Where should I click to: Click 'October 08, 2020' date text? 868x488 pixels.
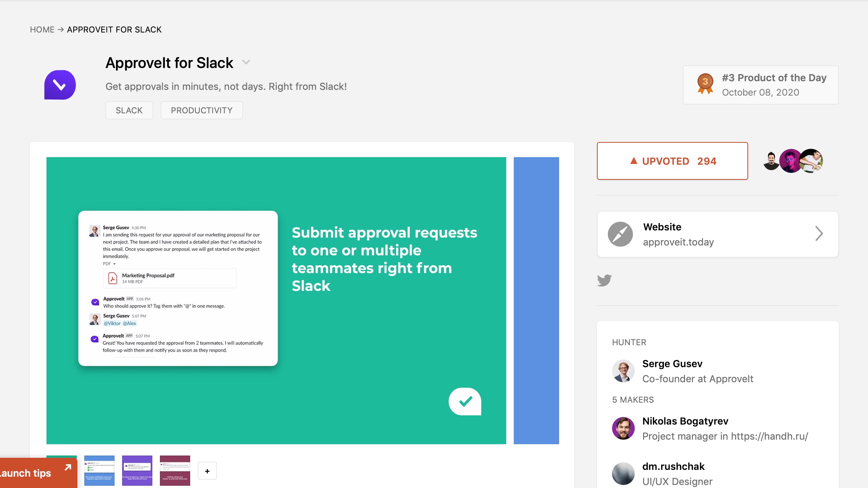click(761, 93)
